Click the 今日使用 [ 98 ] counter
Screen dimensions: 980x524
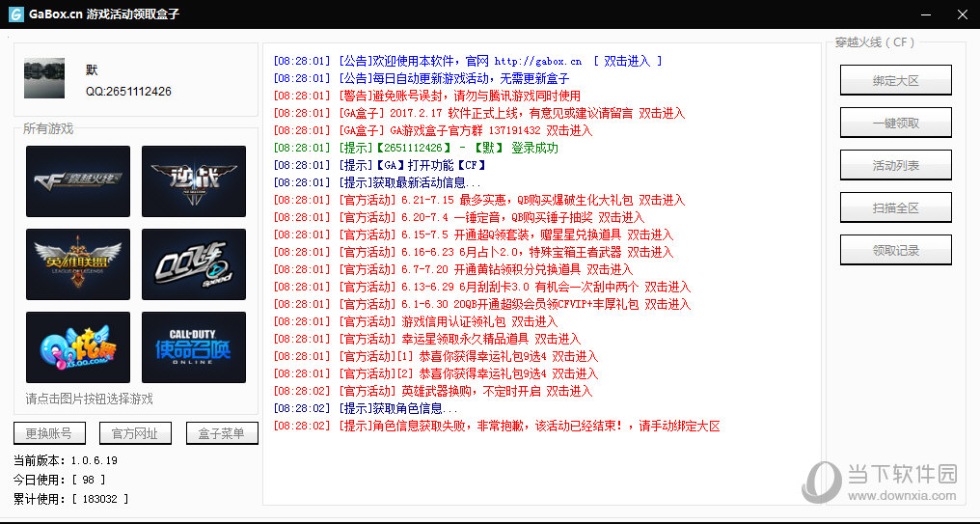coord(60,480)
